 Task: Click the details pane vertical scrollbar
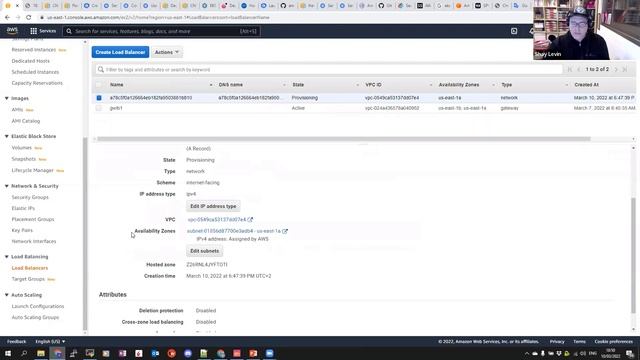633,255
